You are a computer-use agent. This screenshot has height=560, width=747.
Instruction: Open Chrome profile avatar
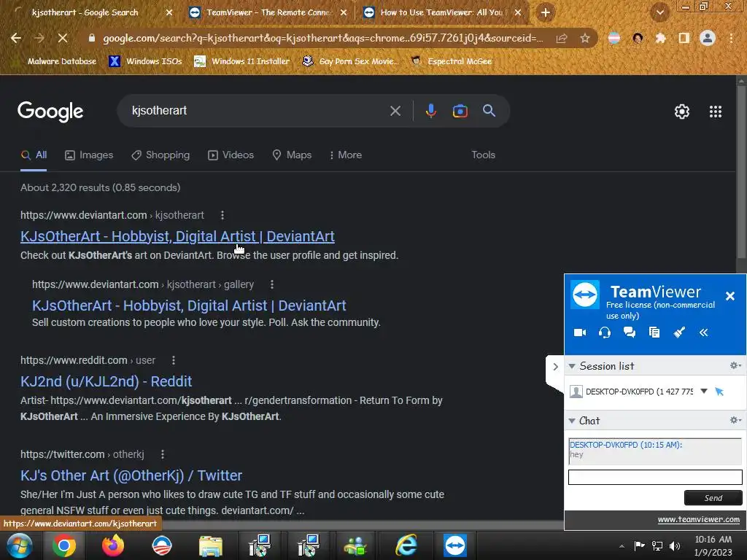pyautogui.click(x=708, y=38)
